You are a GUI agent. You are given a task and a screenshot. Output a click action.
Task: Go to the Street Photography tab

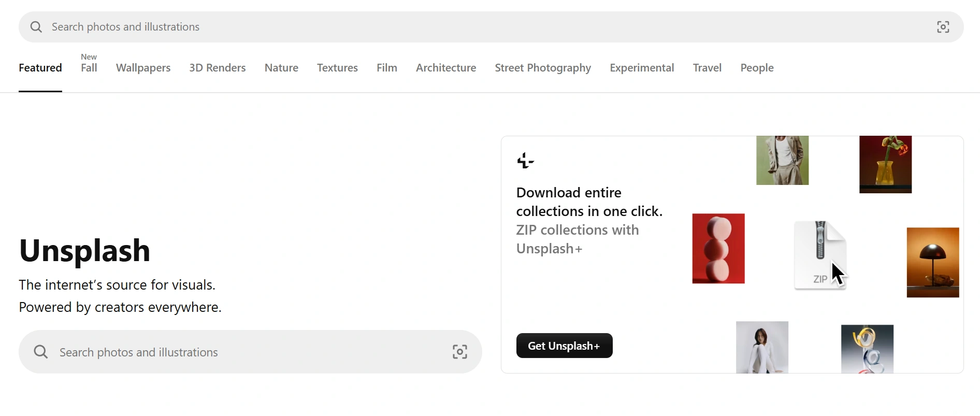(543, 68)
